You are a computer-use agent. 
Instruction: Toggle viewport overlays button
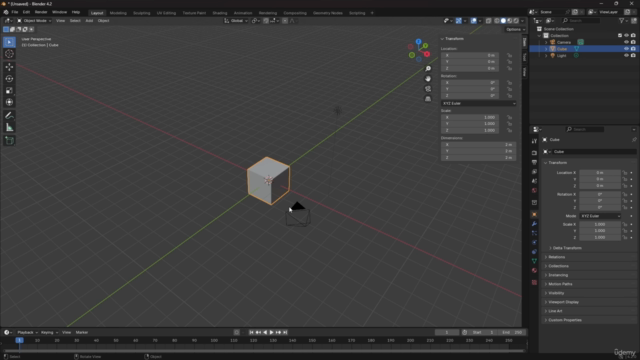pyautogui.click(x=473, y=21)
